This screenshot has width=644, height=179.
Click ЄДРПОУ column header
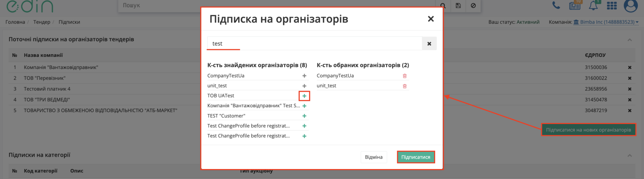(595, 55)
